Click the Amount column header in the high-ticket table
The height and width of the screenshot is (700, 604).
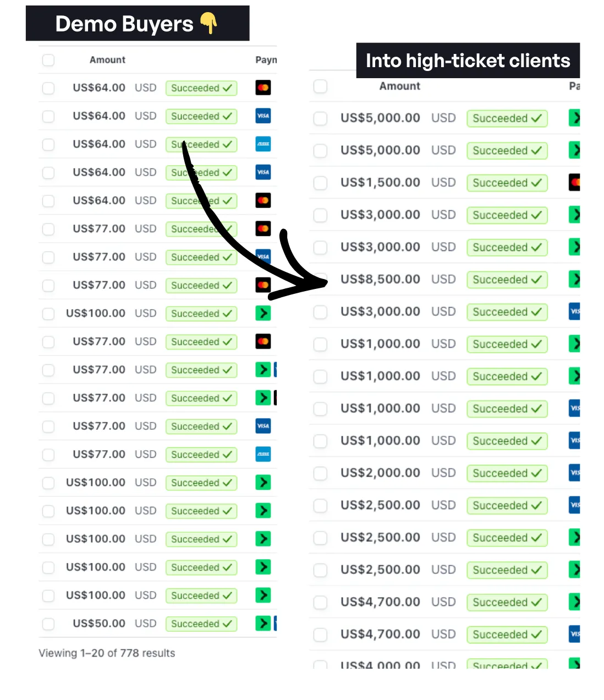[x=399, y=86]
